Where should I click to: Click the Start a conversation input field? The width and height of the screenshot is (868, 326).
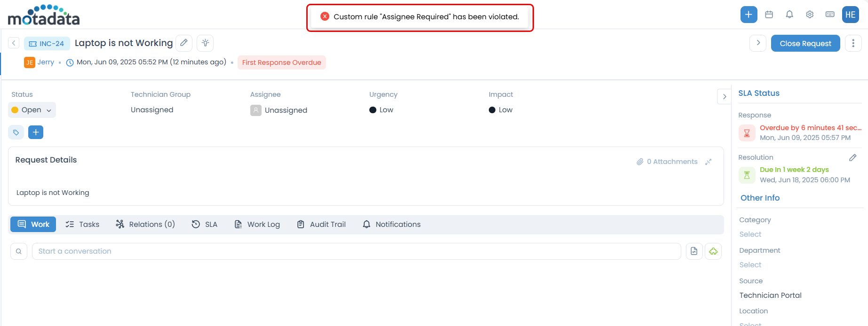(x=356, y=251)
